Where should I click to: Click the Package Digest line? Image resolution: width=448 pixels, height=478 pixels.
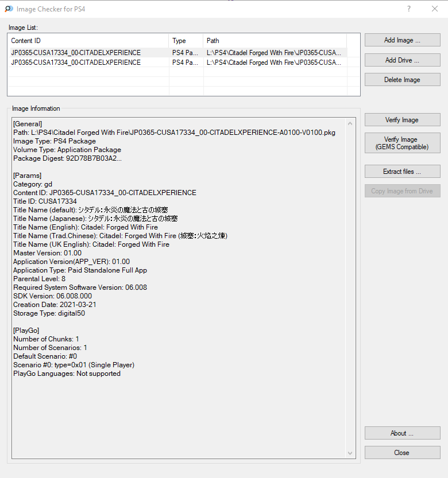tap(67, 158)
